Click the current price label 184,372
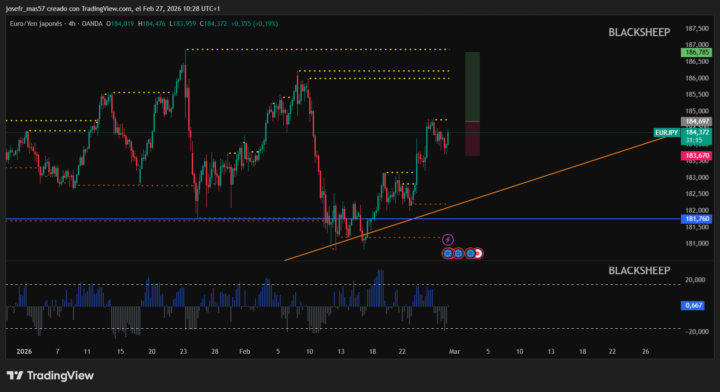 697,132
